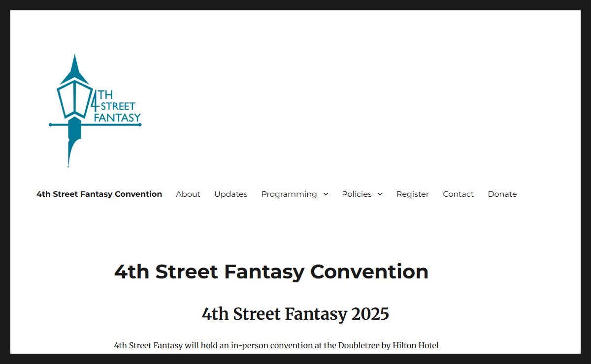Open the Programming menu item
This screenshot has width=591, height=364.
coord(289,194)
